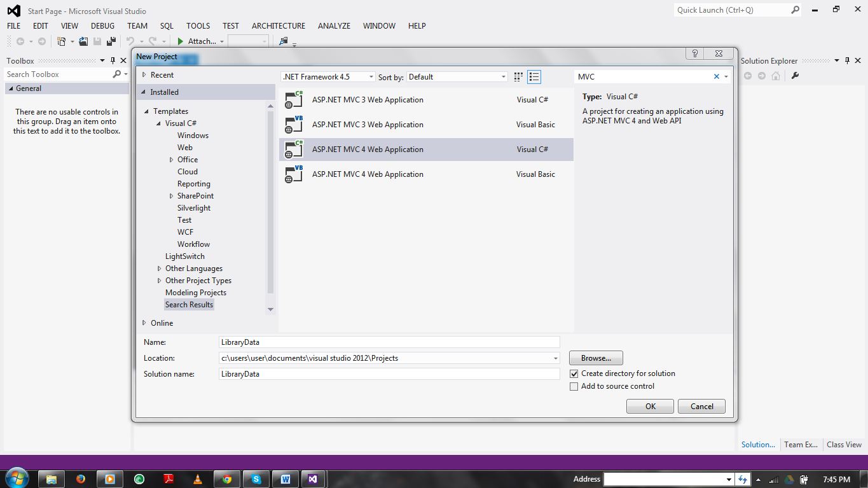Click the Quick Launch search icon
The height and width of the screenshot is (488, 868).
tap(795, 10)
